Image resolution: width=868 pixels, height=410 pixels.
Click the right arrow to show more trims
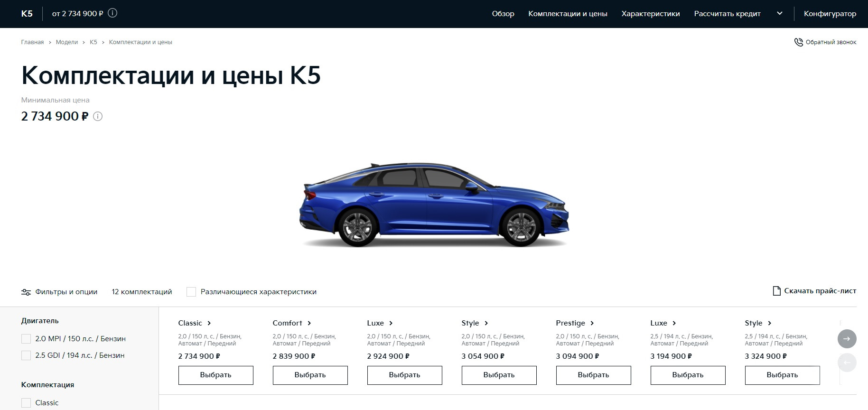[x=847, y=339]
